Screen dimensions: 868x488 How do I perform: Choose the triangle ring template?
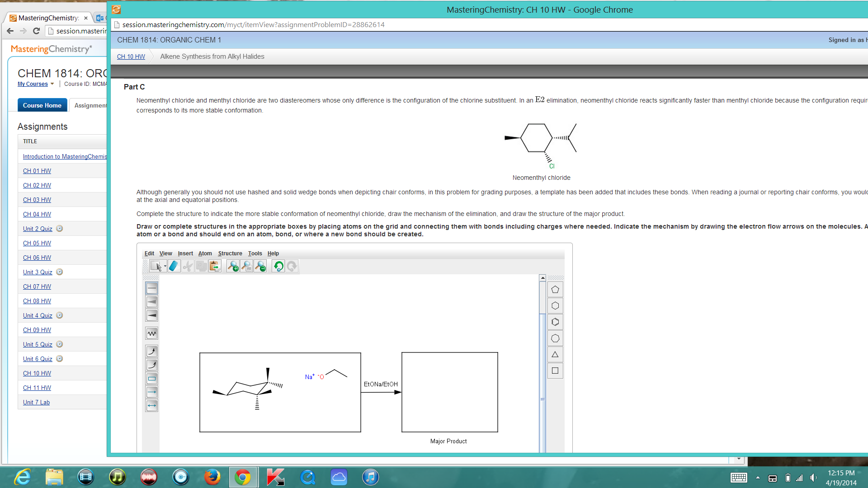(555, 354)
